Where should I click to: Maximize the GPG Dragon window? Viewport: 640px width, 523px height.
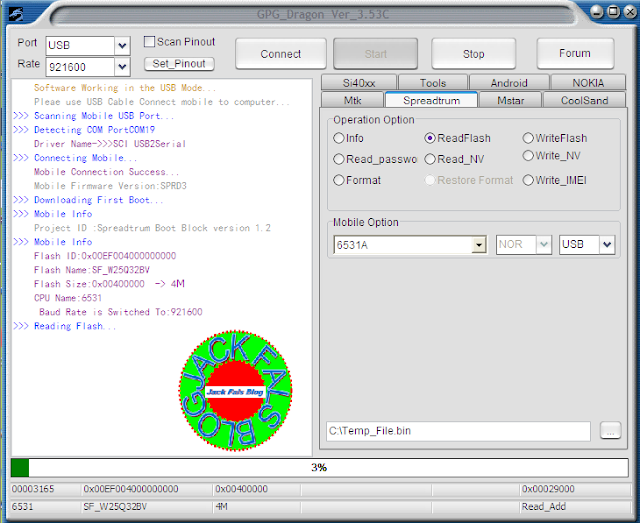tap(613, 11)
